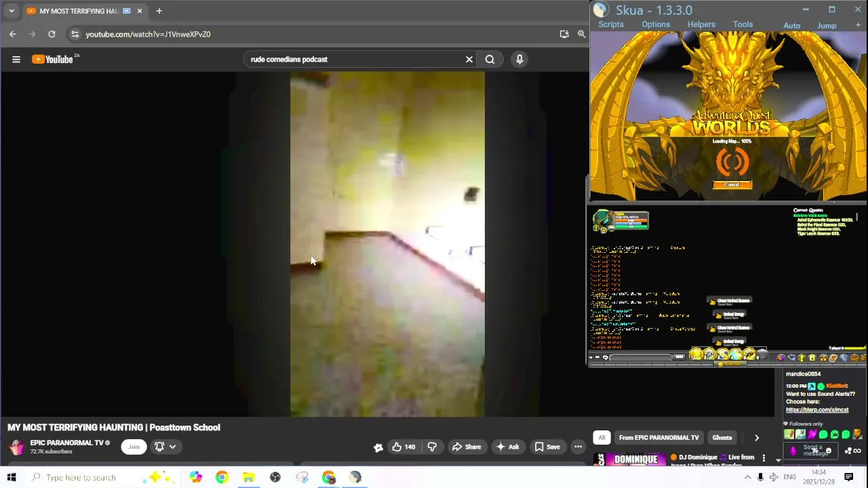Show more chips with the right arrow
Viewport: 868px width, 488px height.
(757, 438)
